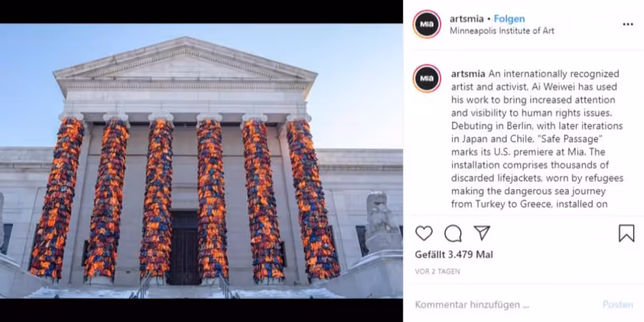The height and width of the screenshot is (322, 644).
Task: Open the three-dot more options menu
Action: pyautogui.click(x=628, y=24)
